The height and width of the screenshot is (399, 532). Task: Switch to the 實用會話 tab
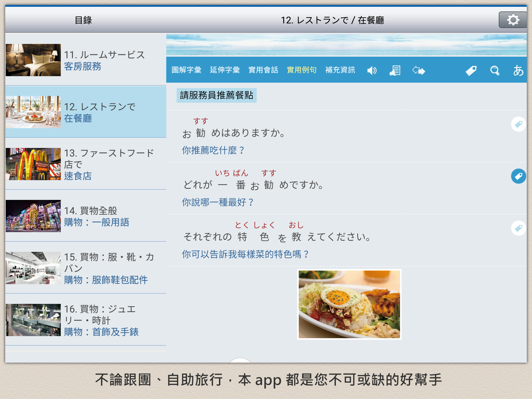click(x=263, y=70)
